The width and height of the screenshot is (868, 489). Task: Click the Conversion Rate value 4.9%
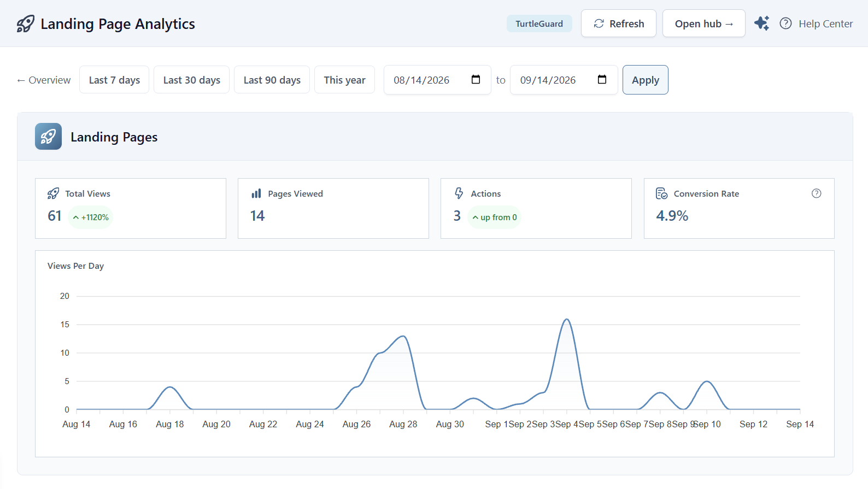coord(672,216)
